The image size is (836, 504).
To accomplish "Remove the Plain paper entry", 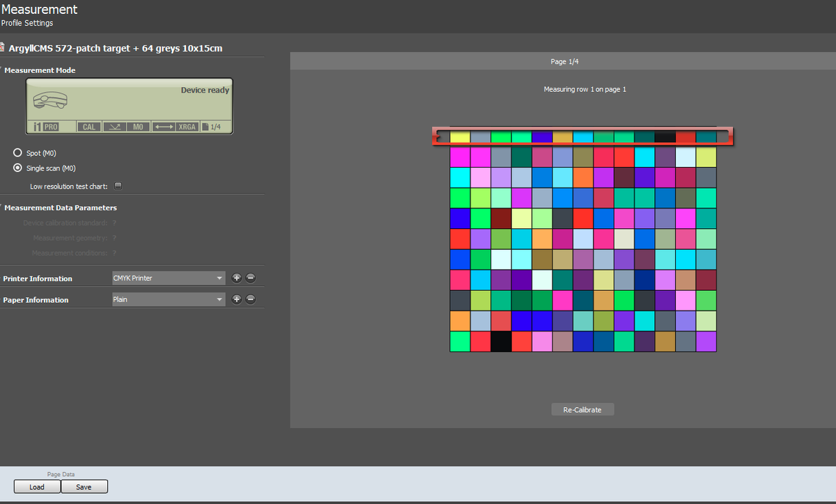I will click(x=251, y=299).
